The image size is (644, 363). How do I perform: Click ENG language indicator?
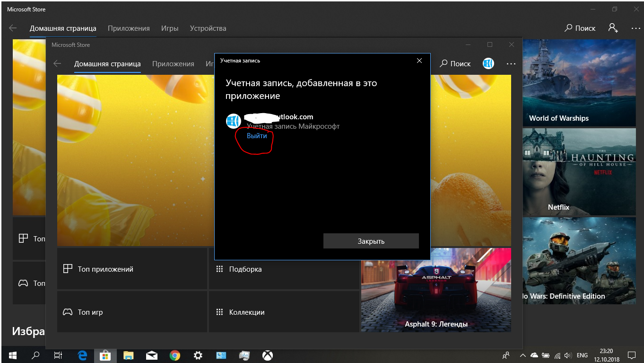[x=583, y=355]
